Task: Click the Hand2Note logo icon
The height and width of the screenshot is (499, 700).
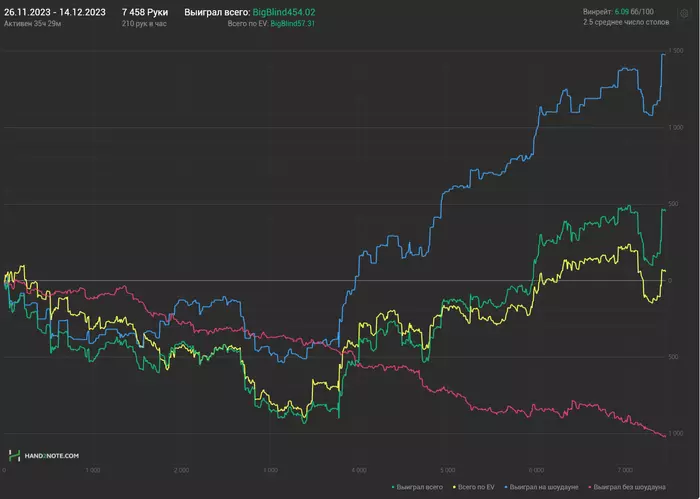Action: coord(16,455)
